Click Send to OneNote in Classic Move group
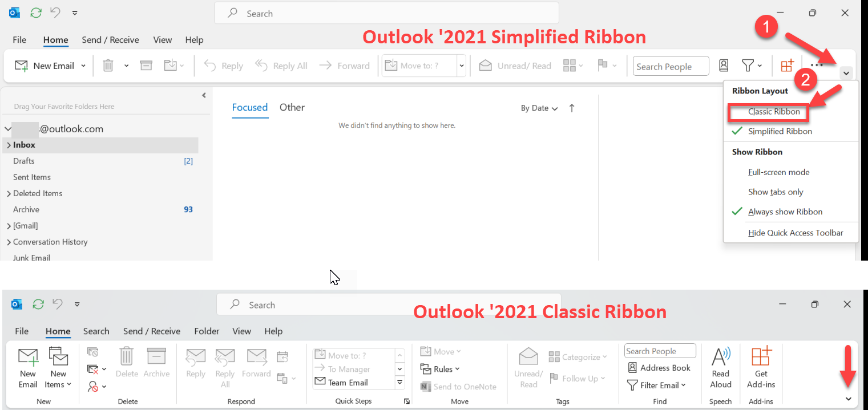Viewport: 868px width, 410px height. coord(459,387)
